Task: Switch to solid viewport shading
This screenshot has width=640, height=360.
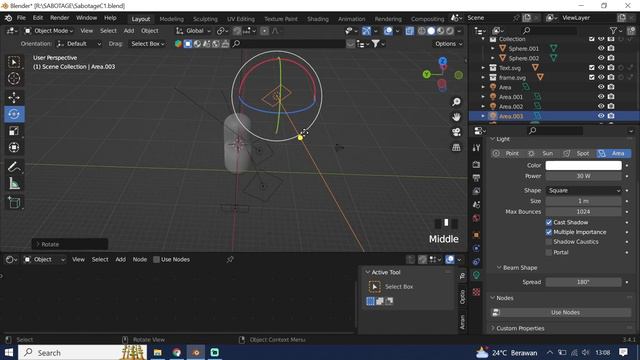Action: coord(431,31)
